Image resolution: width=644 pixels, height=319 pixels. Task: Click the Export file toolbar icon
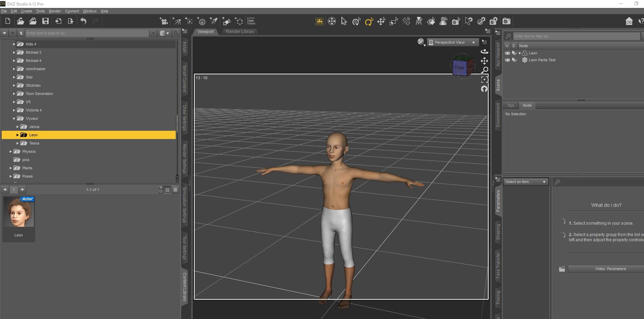(x=71, y=21)
